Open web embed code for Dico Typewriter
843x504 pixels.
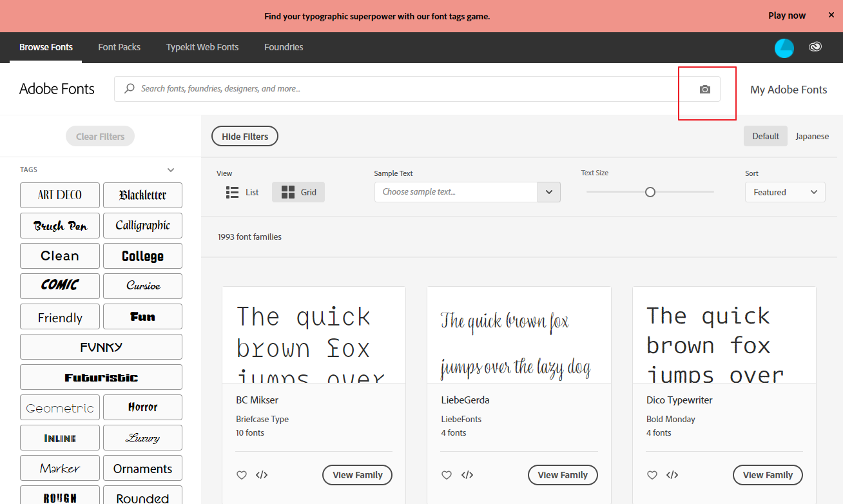pyautogui.click(x=672, y=475)
